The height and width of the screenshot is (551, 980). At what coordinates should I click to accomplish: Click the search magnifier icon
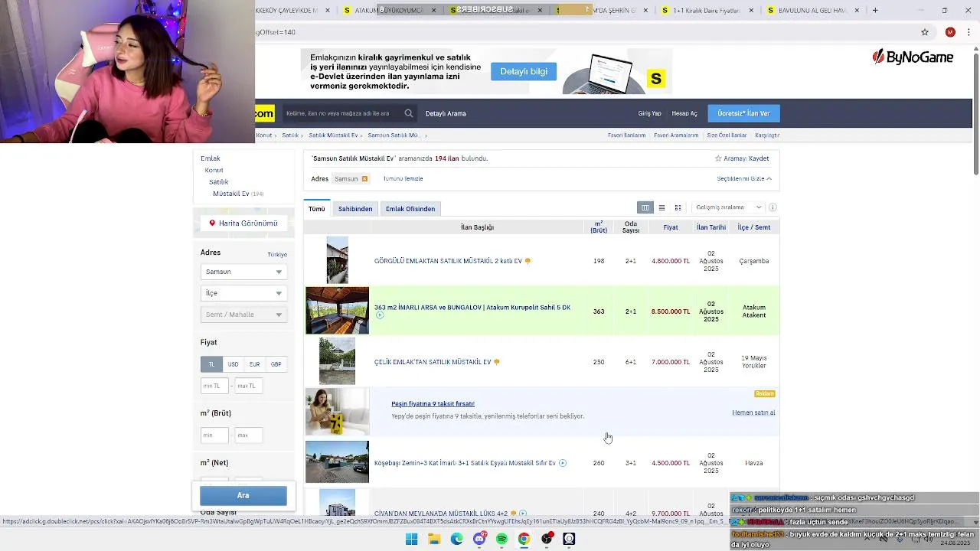[409, 113]
